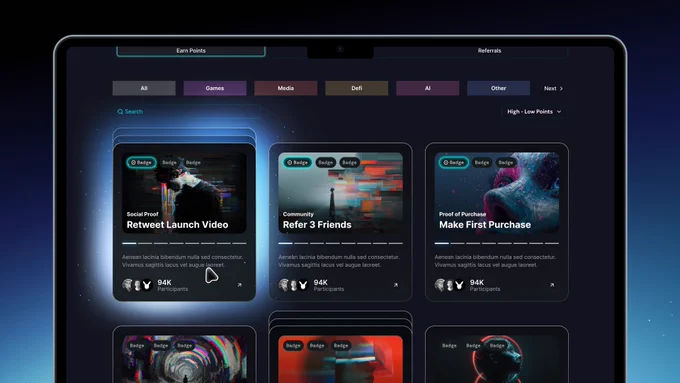Click first Badge on red glitch card
Screen dimensions: 680x383
(293, 346)
